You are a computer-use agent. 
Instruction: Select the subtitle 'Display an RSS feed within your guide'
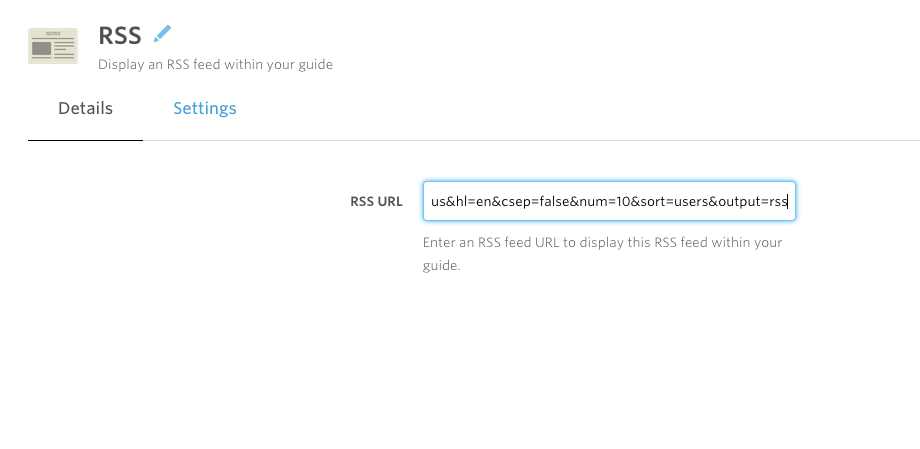point(215,65)
